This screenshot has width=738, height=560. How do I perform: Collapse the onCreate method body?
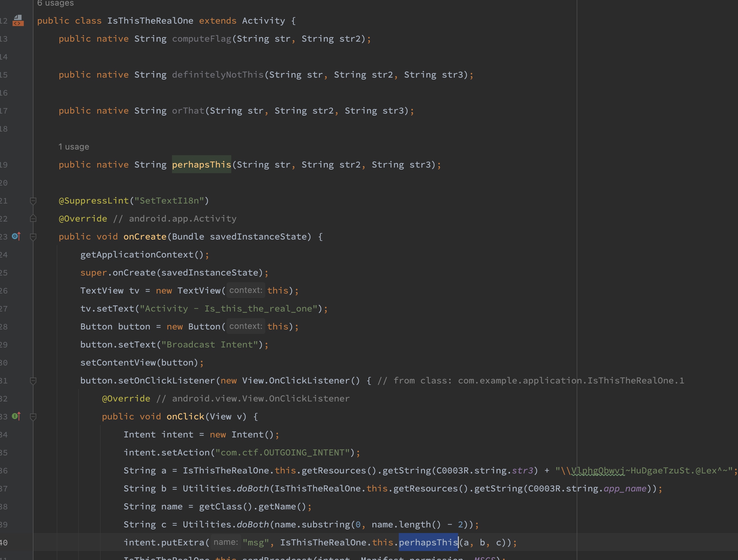coord(33,237)
